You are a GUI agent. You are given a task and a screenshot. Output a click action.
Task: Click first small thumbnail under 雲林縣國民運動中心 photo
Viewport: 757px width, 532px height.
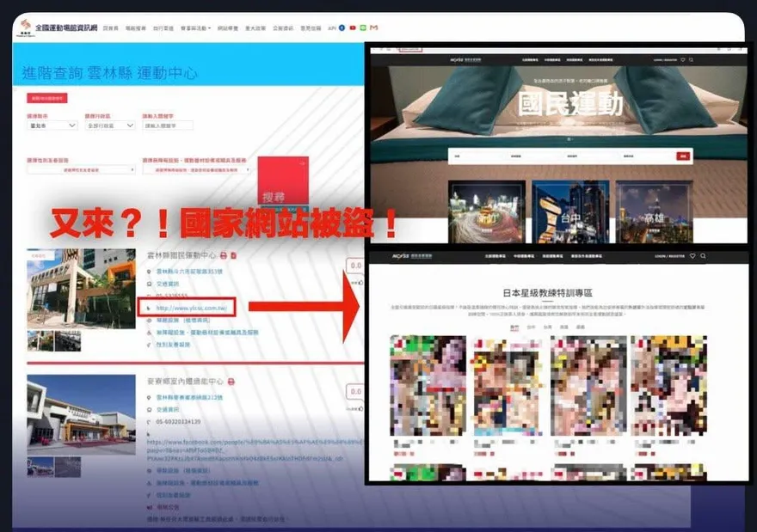[40, 341]
